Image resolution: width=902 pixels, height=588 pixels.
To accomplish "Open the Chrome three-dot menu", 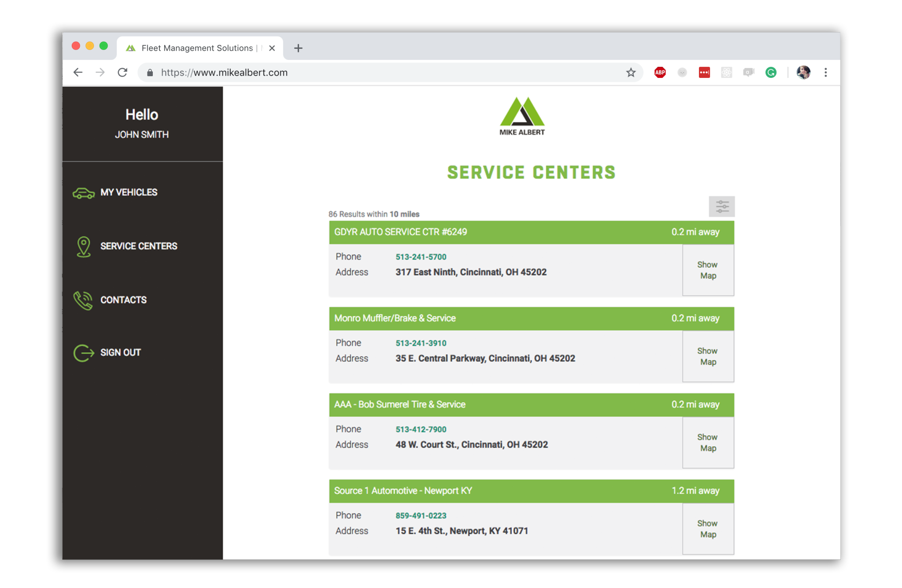I will [826, 73].
